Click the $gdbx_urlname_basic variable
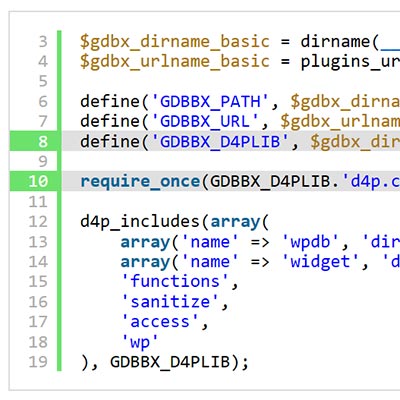This screenshot has width=400, height=400. point(175,62)
